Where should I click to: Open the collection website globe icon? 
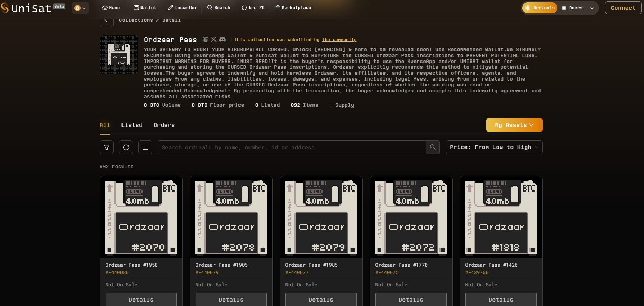[206, 39]
